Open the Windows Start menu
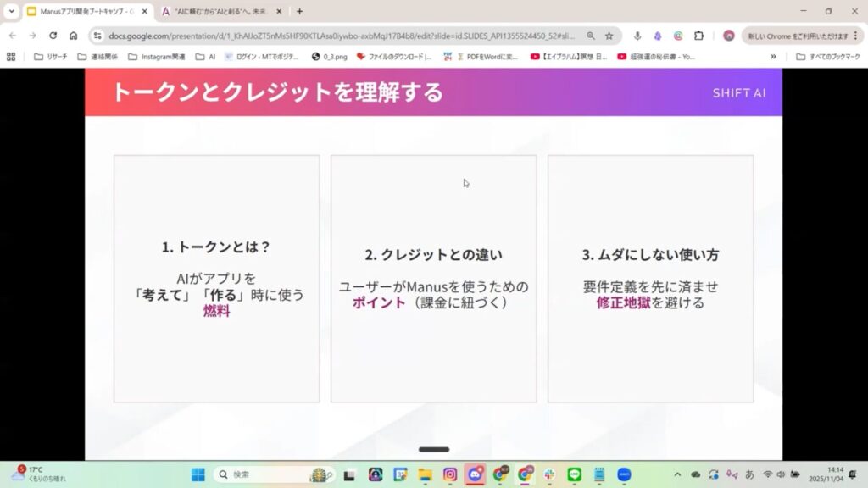This screenshot has width=868, height=488. pos(198,474)
